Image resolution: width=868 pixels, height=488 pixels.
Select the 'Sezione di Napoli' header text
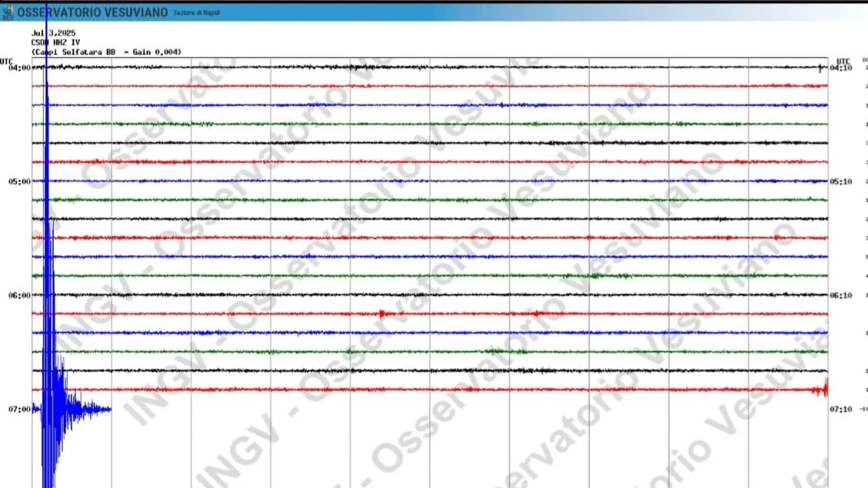coord(197,13)
